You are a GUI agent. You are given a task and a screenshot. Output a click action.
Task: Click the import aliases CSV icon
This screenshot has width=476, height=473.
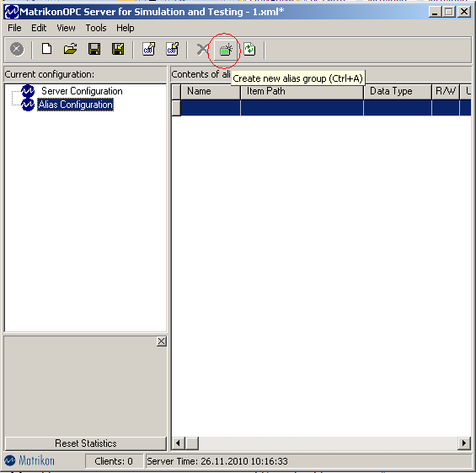click(149, 49)
